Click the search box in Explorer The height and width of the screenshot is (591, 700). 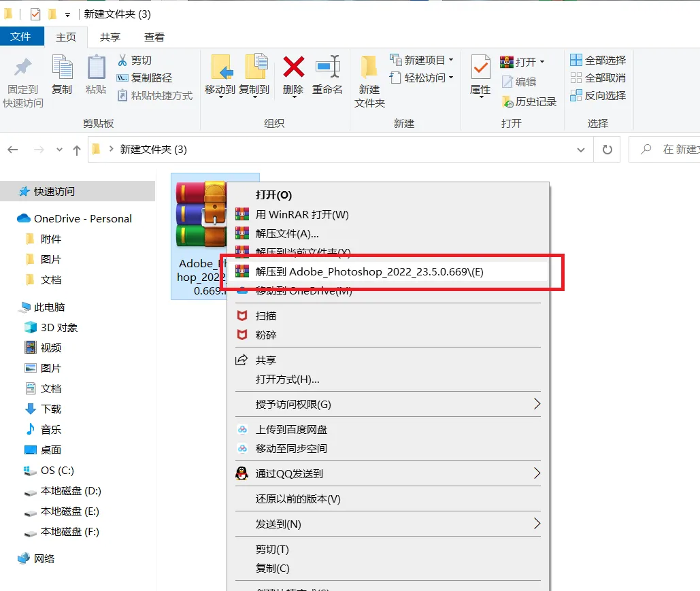(x=664, y=150)
